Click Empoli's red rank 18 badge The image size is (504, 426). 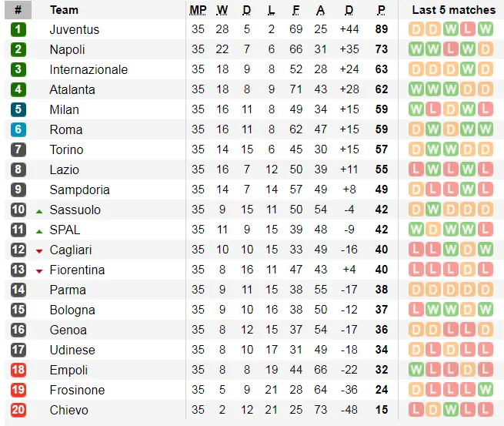coord(18,370)
